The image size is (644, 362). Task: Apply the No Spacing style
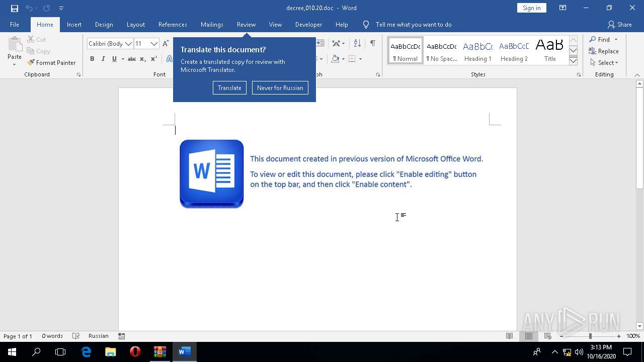click(x=442, y=51)
